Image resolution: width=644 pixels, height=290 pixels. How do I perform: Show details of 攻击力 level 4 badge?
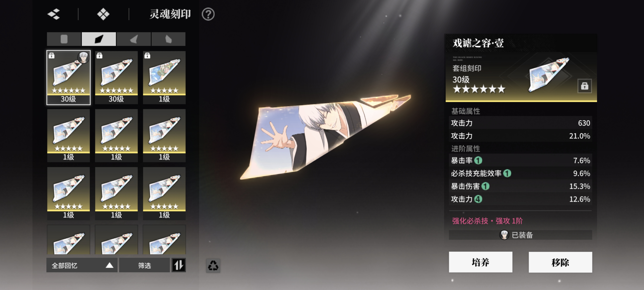click(478, 199)
